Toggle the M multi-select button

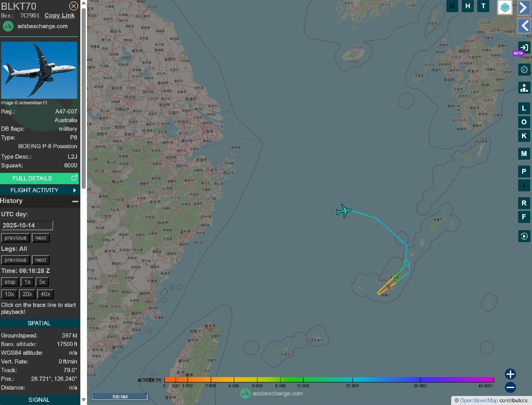[524, 154]
